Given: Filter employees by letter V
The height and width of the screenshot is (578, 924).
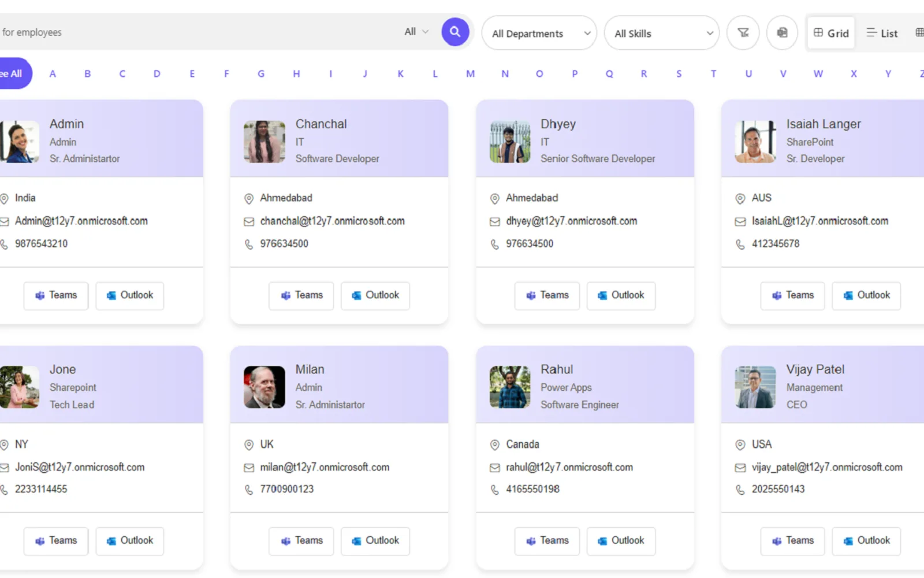Looking at the screenshot, I should pos(783,73).
